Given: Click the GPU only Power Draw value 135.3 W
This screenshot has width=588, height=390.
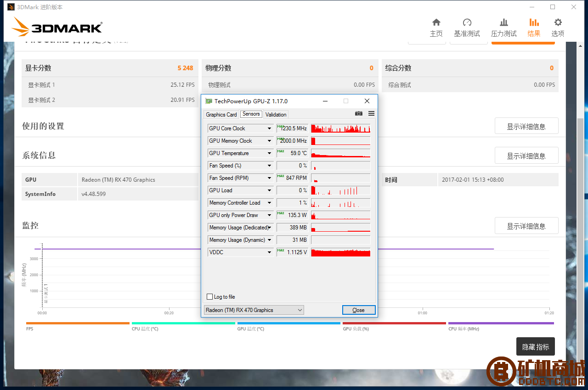Looking at the screenshot, I should tap(292, 215).
